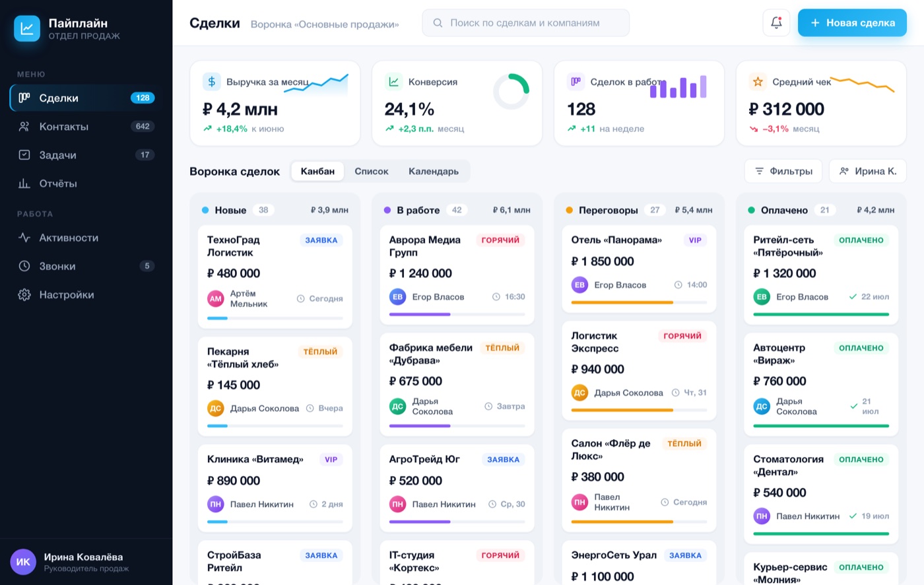Screen dimensions: 924x585
Task: Click the ДС avatar on Пекарня card
Action: 216,408
